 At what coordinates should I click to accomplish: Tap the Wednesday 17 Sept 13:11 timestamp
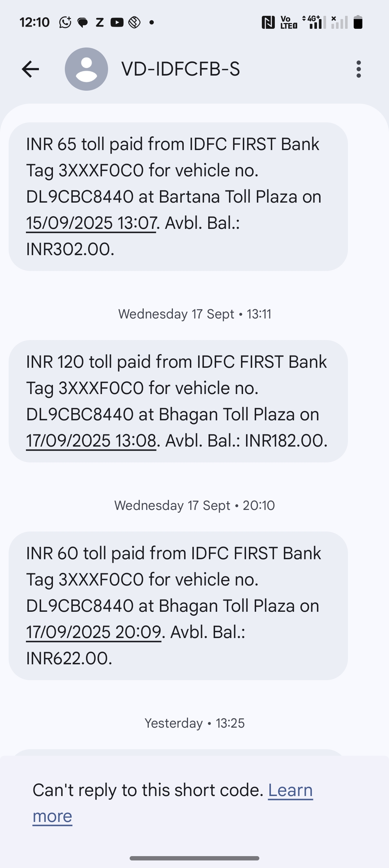(x=194, y=314)
